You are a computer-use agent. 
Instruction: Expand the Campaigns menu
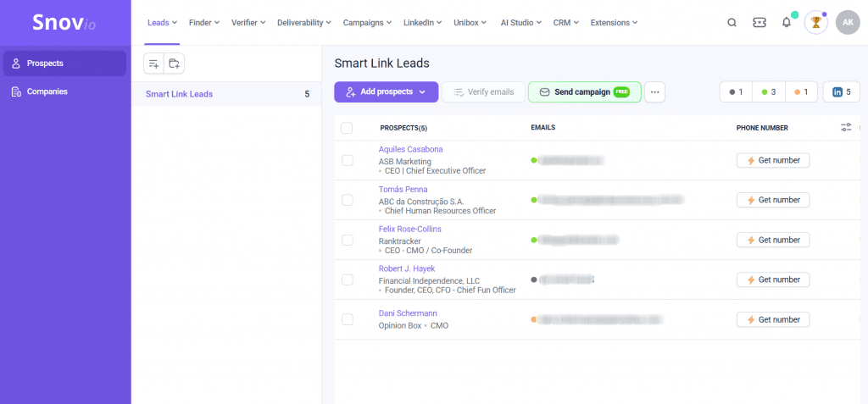pos(368,23)
